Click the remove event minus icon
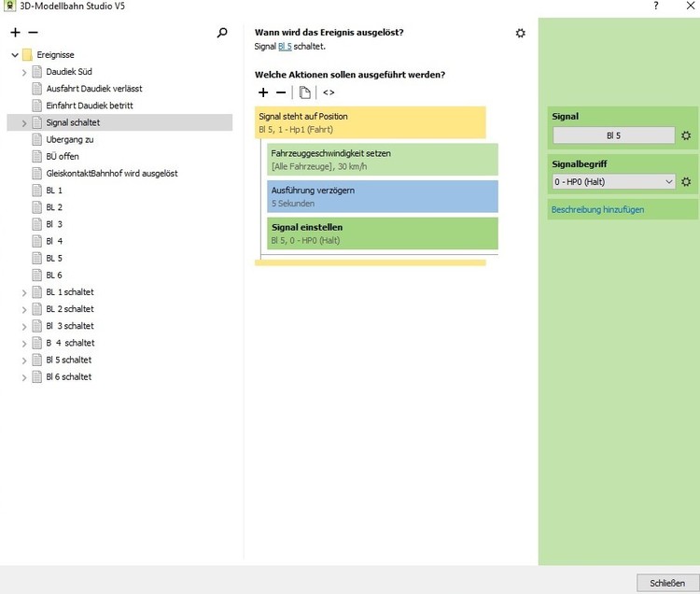This screenshot has width=700, height=594. 33,33
